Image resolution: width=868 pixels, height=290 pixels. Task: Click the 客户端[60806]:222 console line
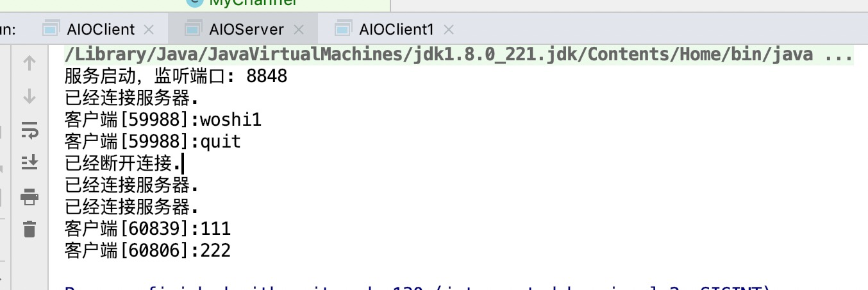point(147,250)
